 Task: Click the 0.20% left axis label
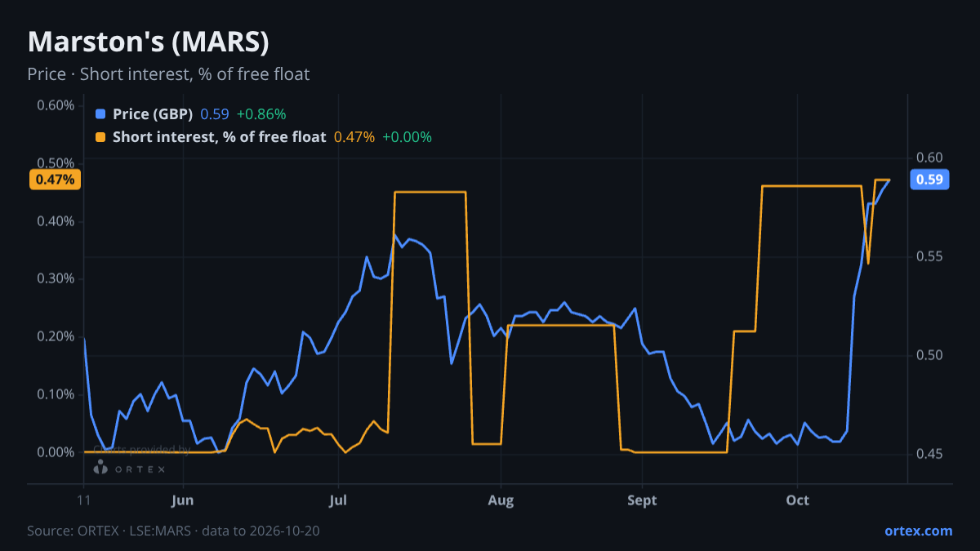56,337
